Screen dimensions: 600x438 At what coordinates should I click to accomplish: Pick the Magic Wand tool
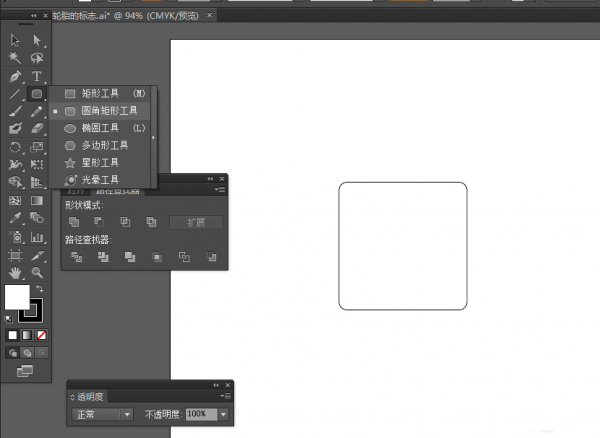point(15,58)
